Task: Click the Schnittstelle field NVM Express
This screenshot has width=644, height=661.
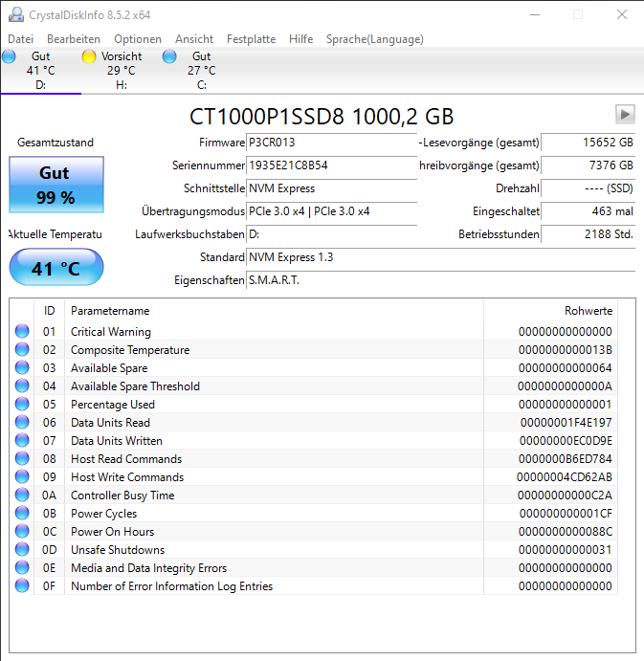Action: pos(331,188)
